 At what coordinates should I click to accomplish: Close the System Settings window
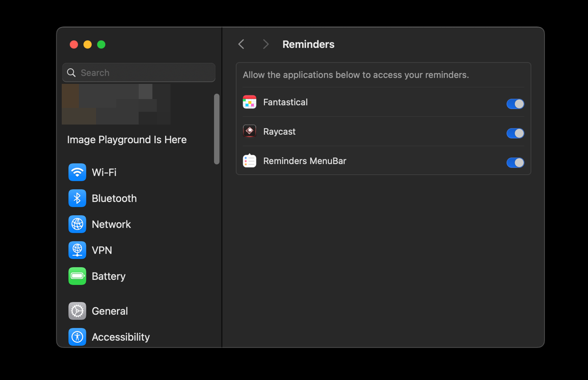(74, 45)
